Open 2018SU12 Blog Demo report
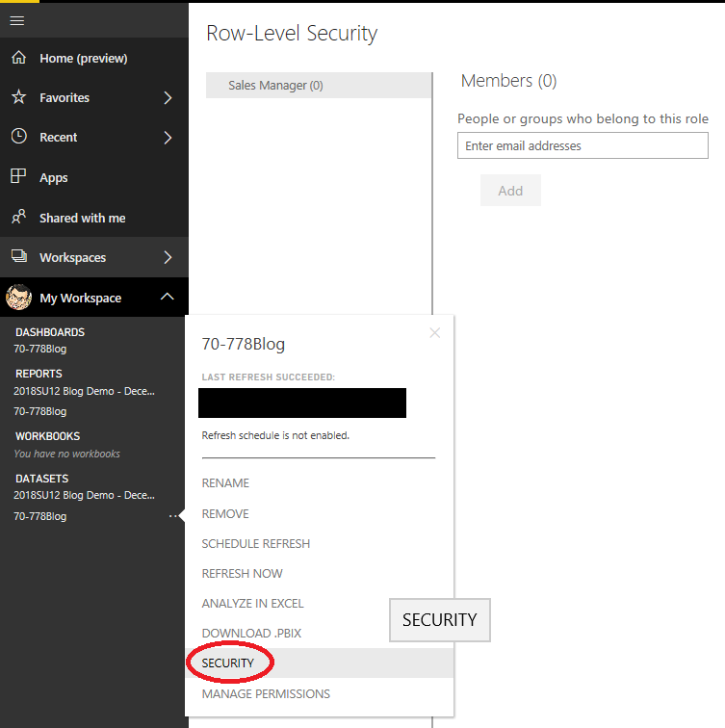 click(85, 391)
